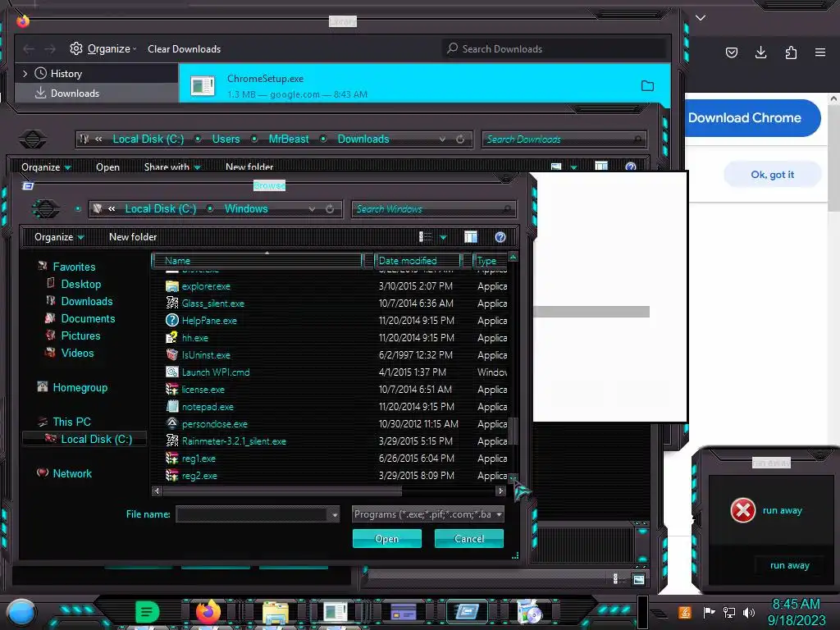Click Clear Downloads in Library window

pyautogui.click(x=184, y=48)
